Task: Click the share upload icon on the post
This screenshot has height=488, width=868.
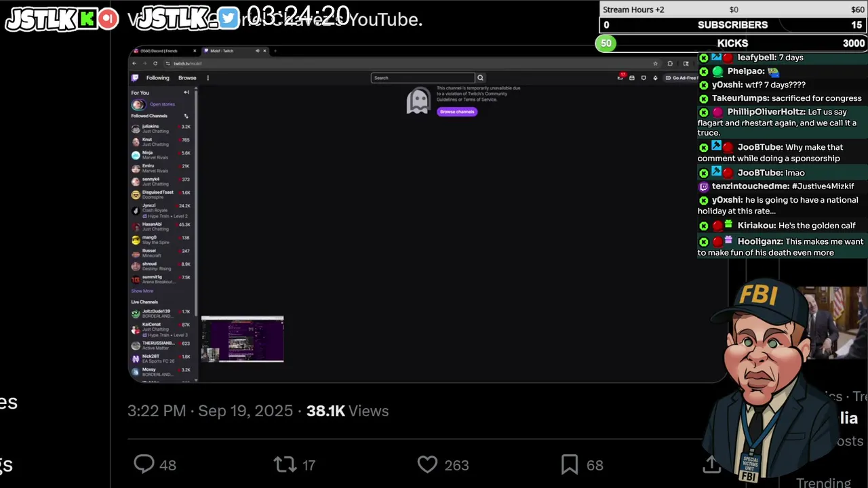Action: pos(711,464)
